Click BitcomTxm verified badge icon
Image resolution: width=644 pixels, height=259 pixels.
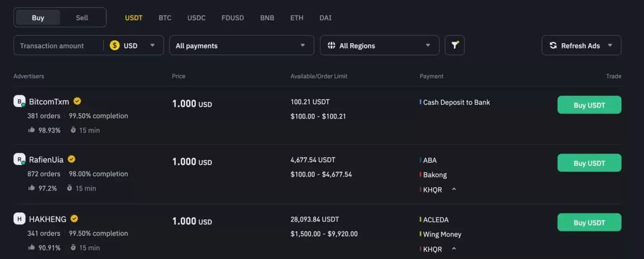click(77, 101)
